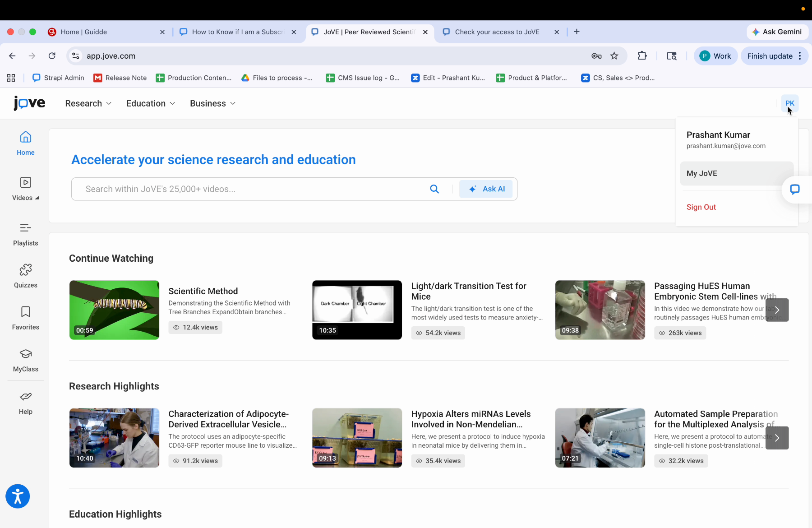Image resolution: width=812 pixels, height=528 pixels.
Task: Open Quizzes puzzle icon in sidebar
Action: (26, 270)
